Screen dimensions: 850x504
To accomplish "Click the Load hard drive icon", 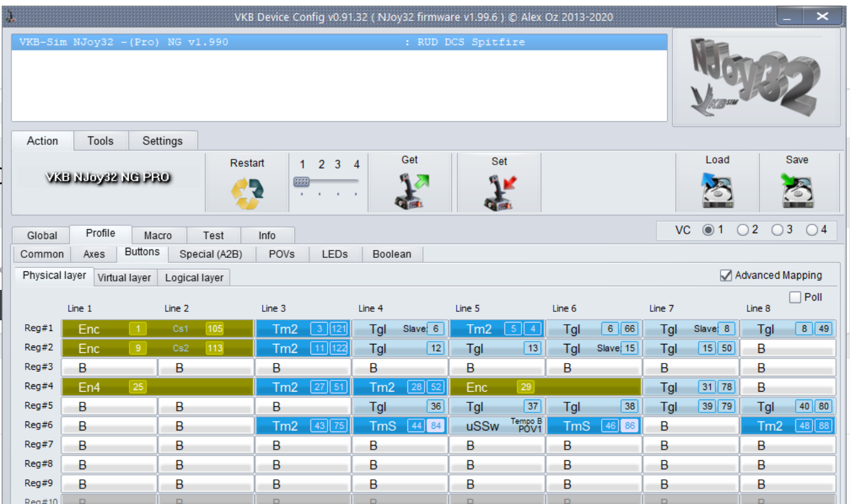I will pyautogui.click(x=717, y=190).
